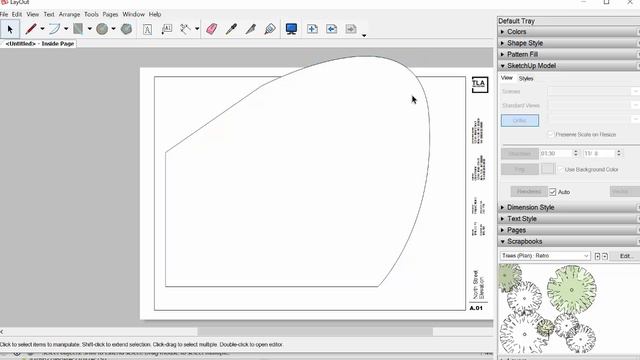The image size is (640, 360).
Task: Click the shadow time stepper arrows
Action: pos(576,153)
